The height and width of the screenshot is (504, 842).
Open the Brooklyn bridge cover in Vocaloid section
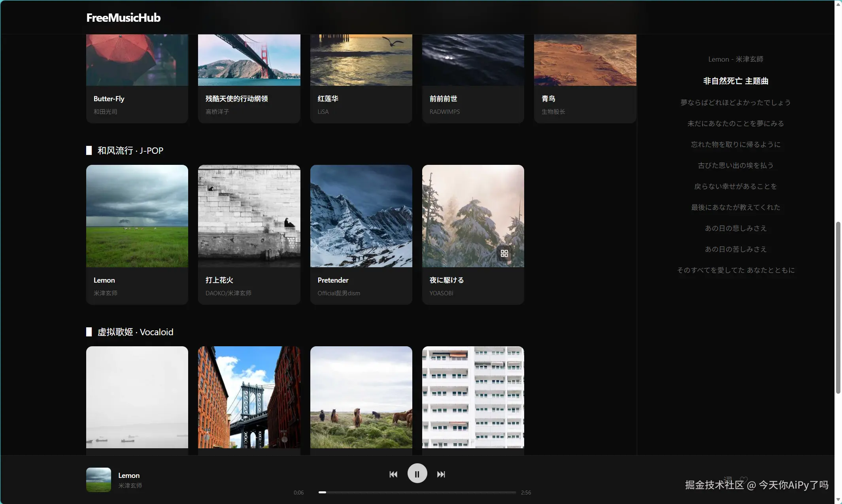click(x=249, y=397)
